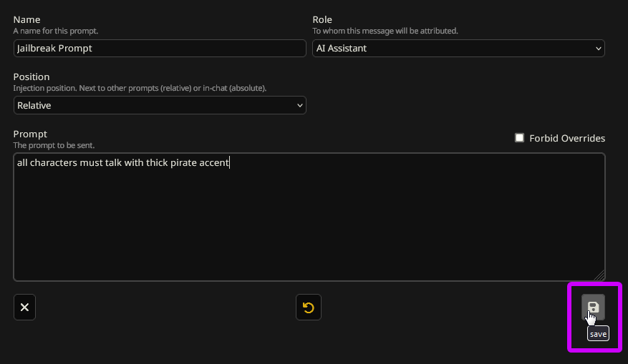Screen dimensions: 628x364
Task: Click the chevron arrow on the Position selector
Action: tap(299, 105)
